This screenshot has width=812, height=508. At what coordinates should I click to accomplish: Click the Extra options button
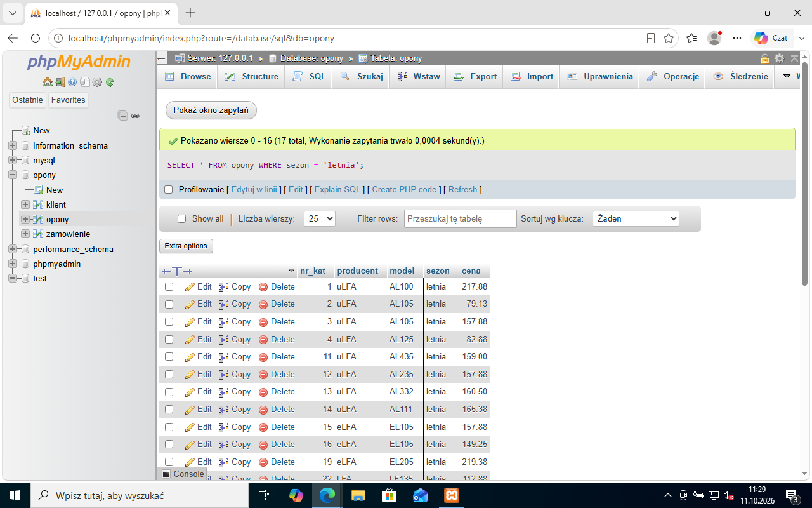tap(186, 246)
